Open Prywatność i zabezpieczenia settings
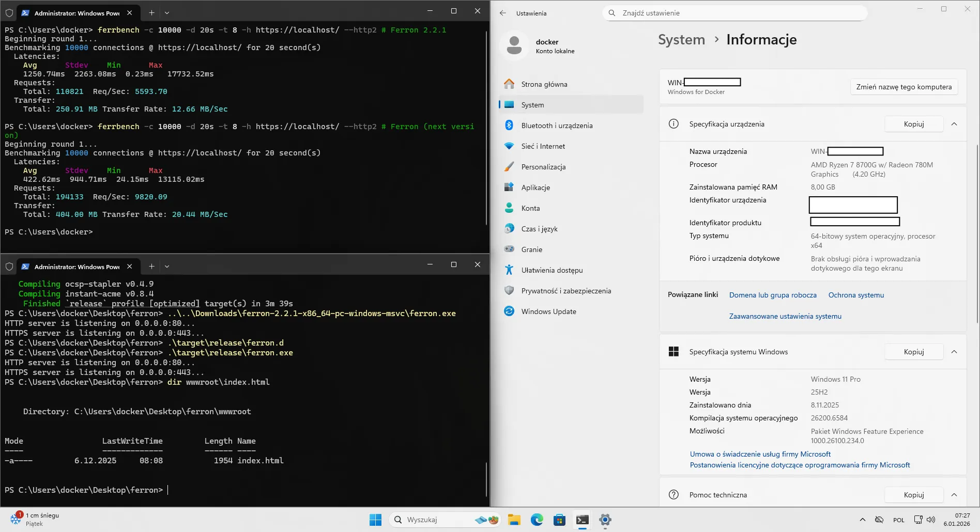The height and width of the screenshot is (532, 980). click(566, 290)
